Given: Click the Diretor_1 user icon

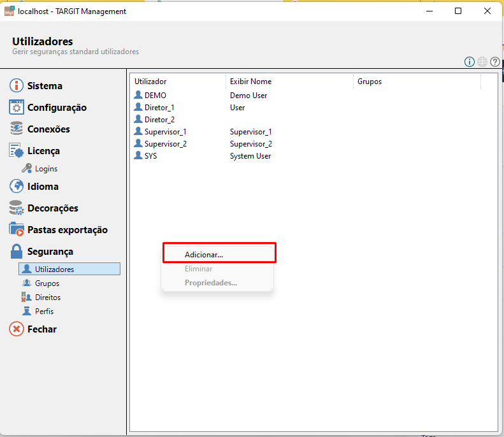Looking at the screenshot, I should pos(138,107).
